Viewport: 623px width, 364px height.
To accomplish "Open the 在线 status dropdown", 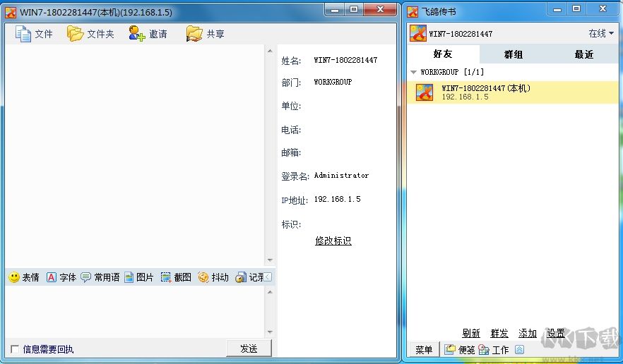I will [x=601, y=33].
